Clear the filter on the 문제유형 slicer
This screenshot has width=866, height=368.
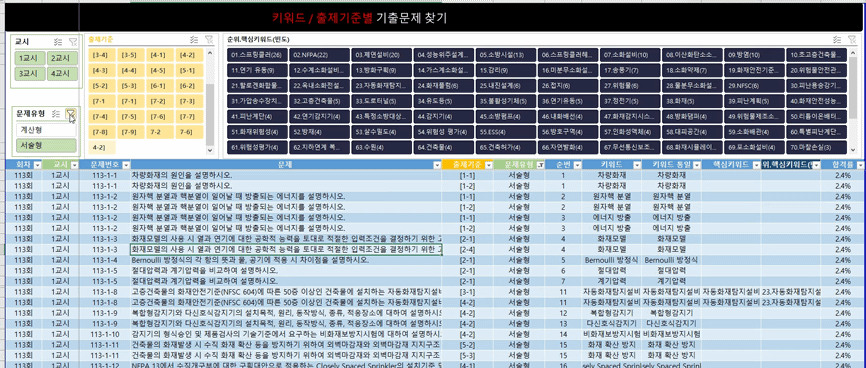(71, 114)
